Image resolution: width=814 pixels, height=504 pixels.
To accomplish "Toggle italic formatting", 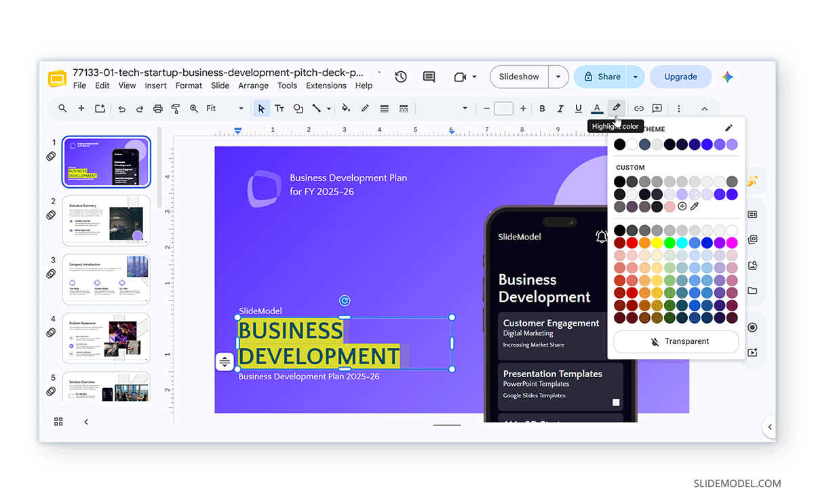I will (560, 109).
